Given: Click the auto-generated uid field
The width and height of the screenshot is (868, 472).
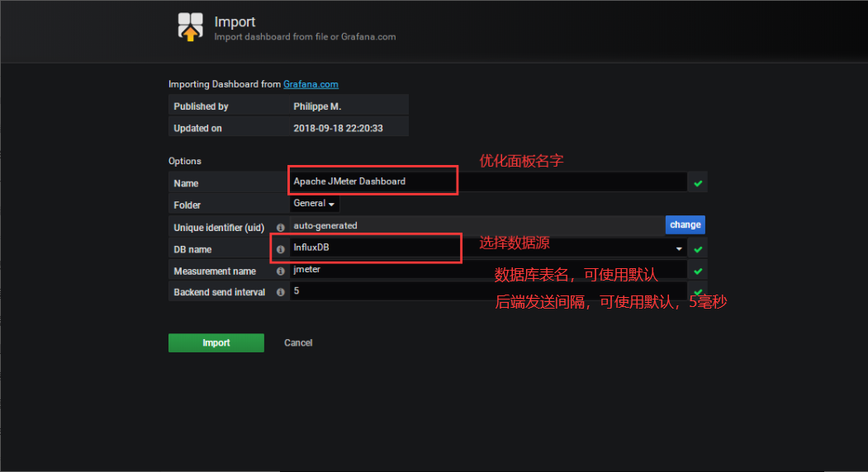Looking at the screenshot, I should click(477, 225).
